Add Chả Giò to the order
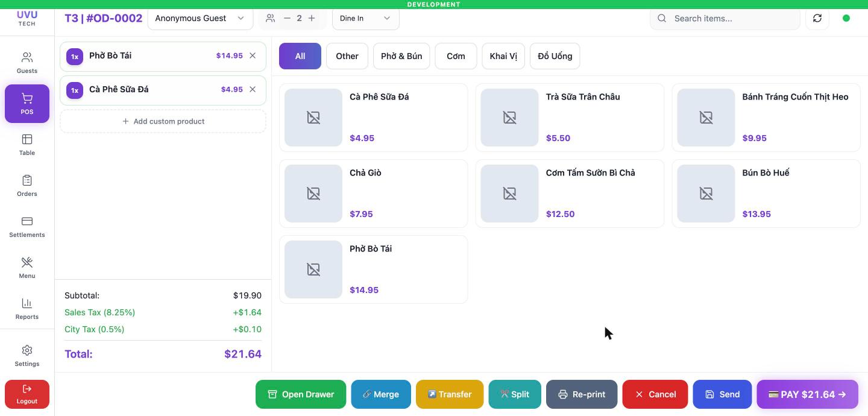The image size is (868, 416). [x=373, y=194]
